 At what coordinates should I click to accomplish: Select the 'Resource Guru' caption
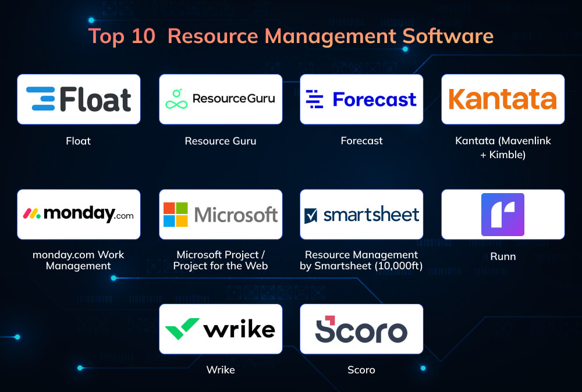tap(221, 141)
